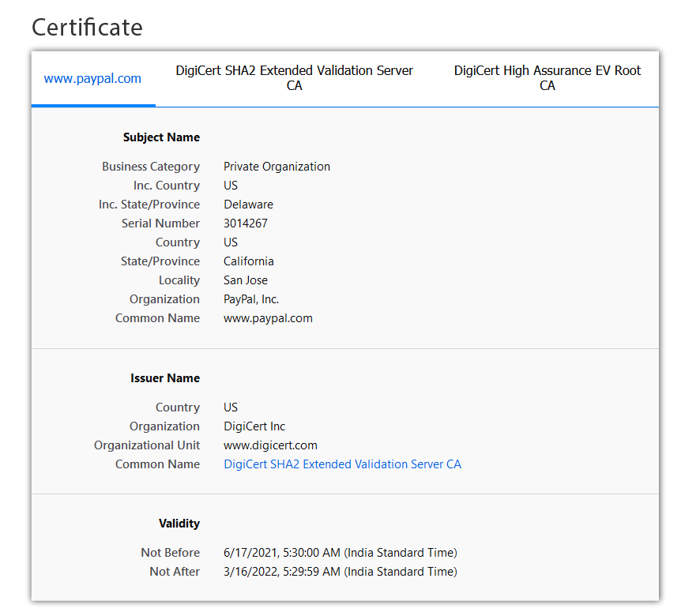
Task: Select the Delaware state value
Action: click(248, 205)
